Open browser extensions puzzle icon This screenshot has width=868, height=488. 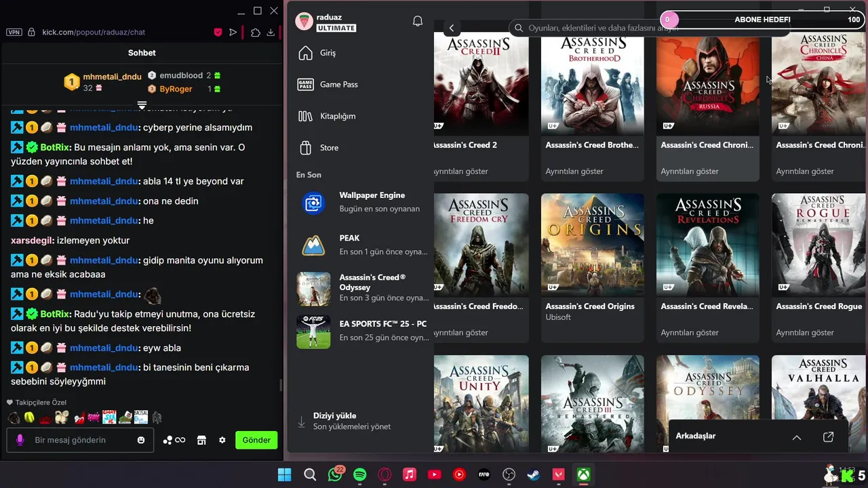[x=256, y=32]
